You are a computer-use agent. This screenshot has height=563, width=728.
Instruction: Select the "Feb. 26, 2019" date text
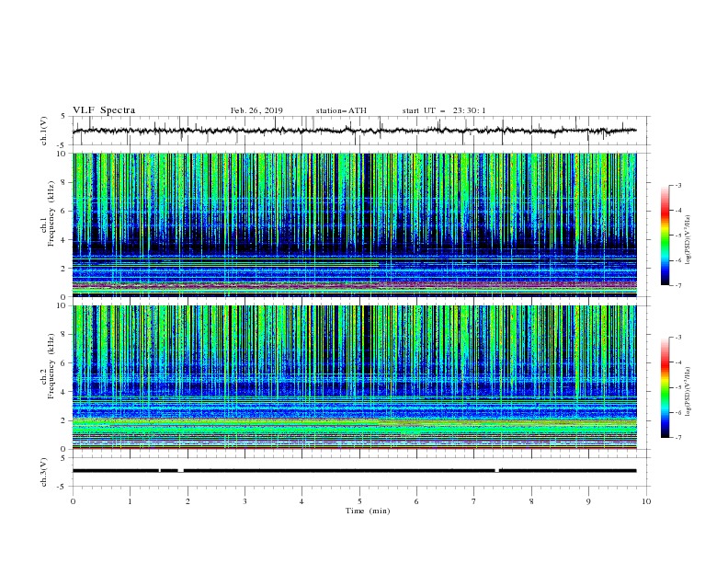pyautogui.click(x=256, y=110)
